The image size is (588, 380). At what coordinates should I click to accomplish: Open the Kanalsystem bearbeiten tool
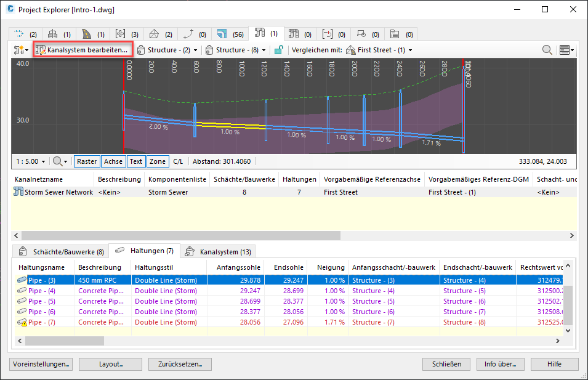click(83, 50)
